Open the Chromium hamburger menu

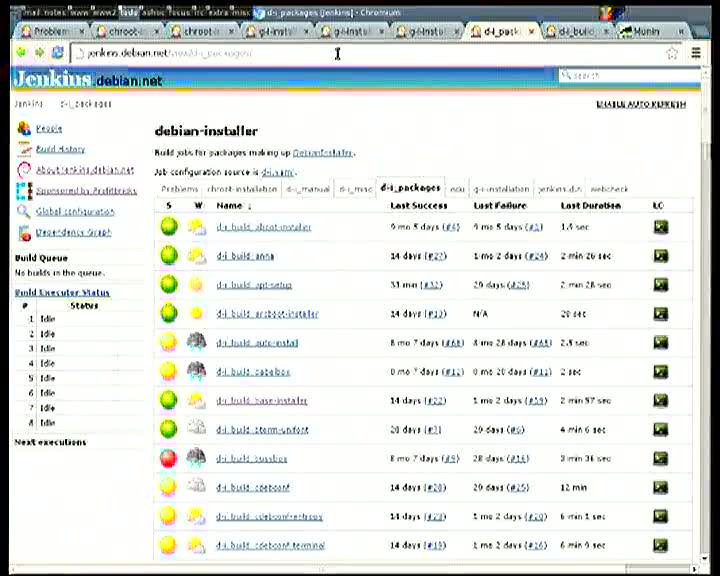point(696,53)
